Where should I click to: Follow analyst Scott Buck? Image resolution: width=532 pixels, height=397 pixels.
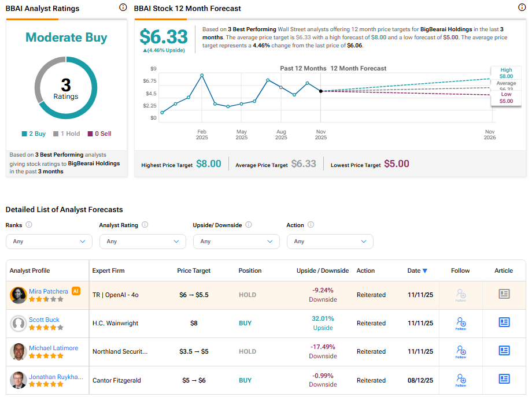pyautogui.click(x=460, y=323)
